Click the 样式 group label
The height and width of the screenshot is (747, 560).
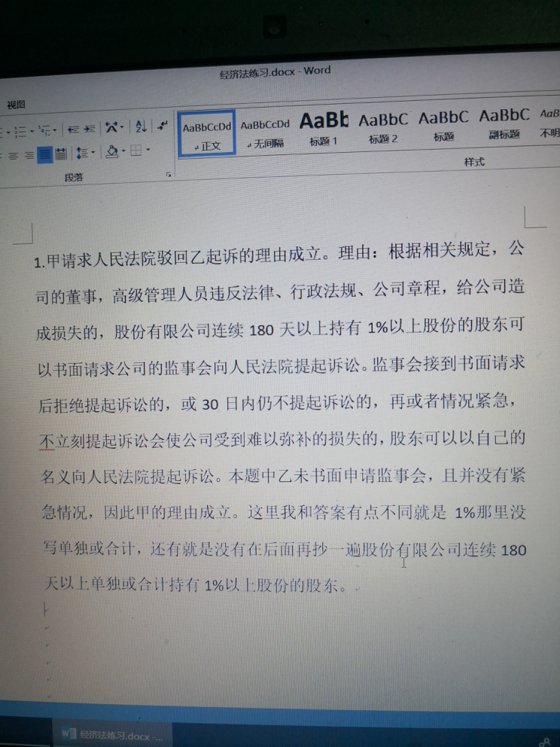(x=473, y=162)
